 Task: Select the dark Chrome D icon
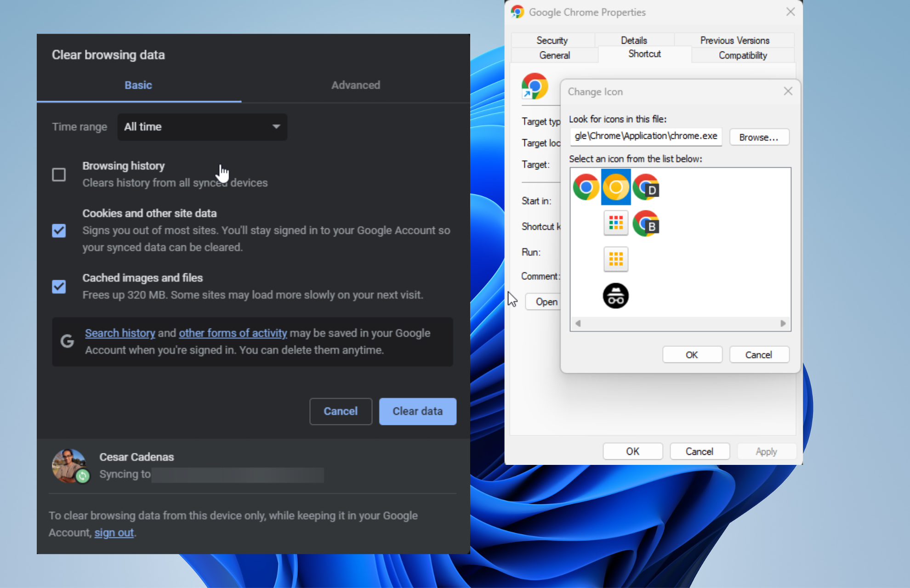pyautogui.click(x=648, y=187)
